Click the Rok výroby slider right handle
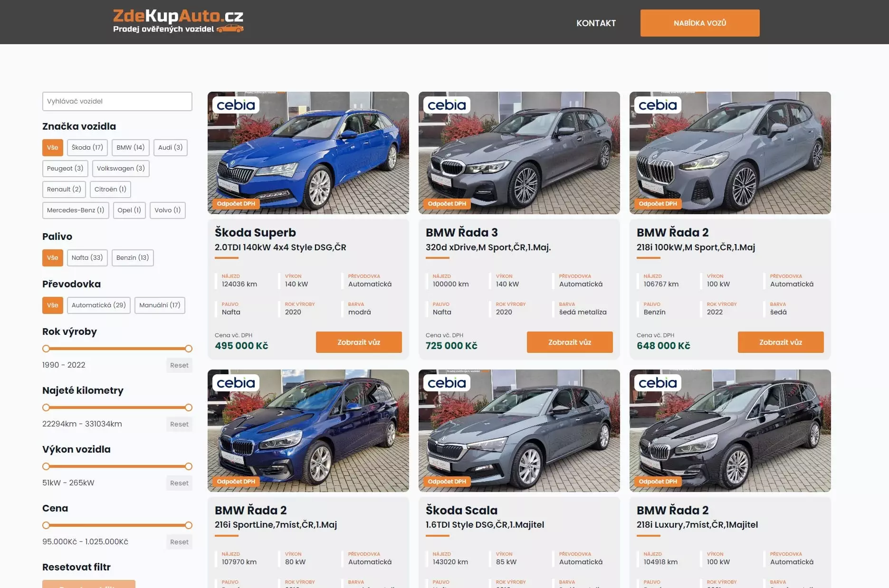Viewport: 889px width, 588px height. (189, 349)
